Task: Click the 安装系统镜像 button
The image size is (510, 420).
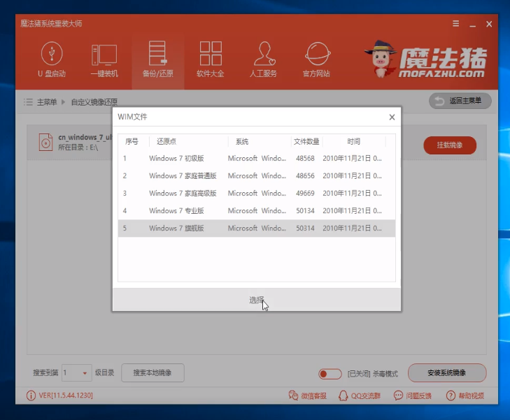Action: click(446, 373)
